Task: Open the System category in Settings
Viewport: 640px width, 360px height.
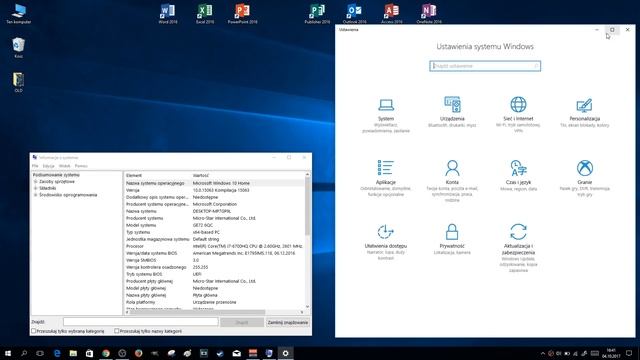Action: pyautogui.click(x=386, y=116)
